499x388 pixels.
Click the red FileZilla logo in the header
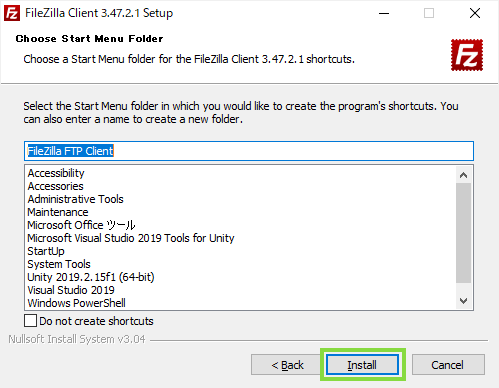tap(467, 55)
